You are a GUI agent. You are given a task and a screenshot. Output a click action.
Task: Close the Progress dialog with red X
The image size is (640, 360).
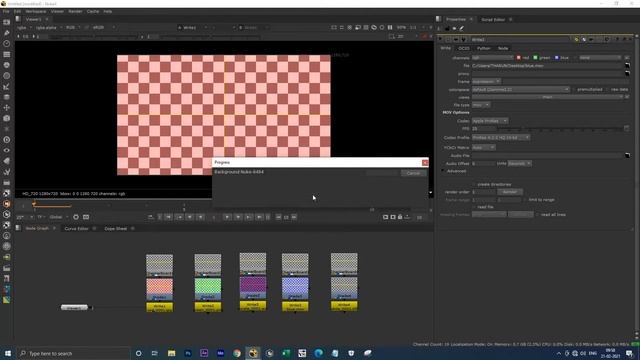(425, 162)
